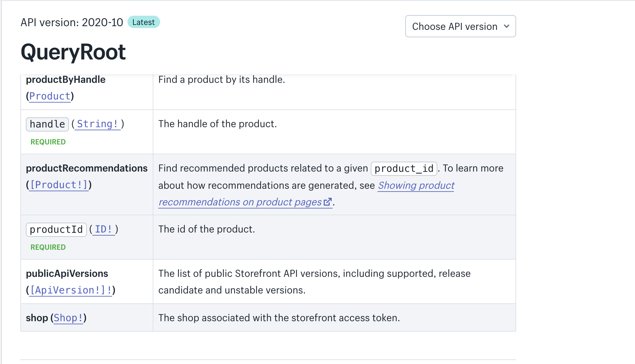Follow the String! type link
This screenshot has width=635, height=364.
tap(97, 124)
